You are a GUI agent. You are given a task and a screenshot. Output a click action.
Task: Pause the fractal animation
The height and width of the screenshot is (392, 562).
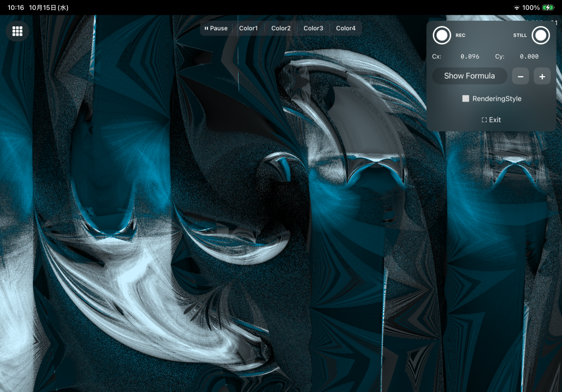click(x=216, y=29)
